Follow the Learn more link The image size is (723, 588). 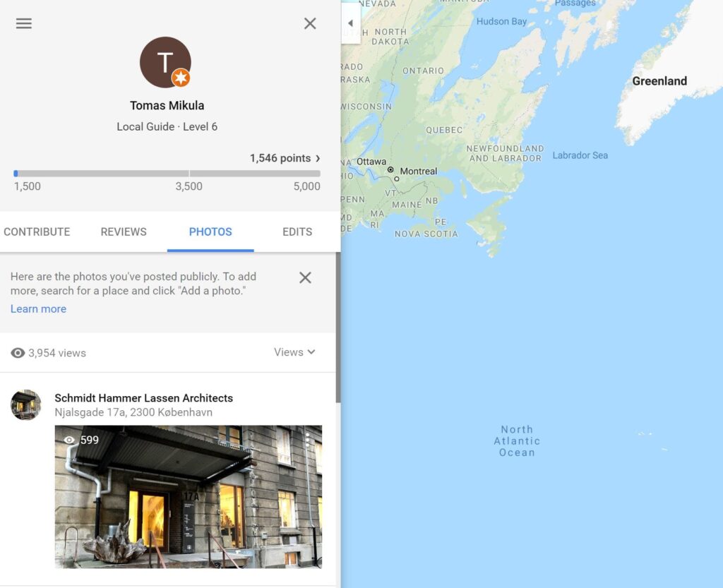[38, 308]
